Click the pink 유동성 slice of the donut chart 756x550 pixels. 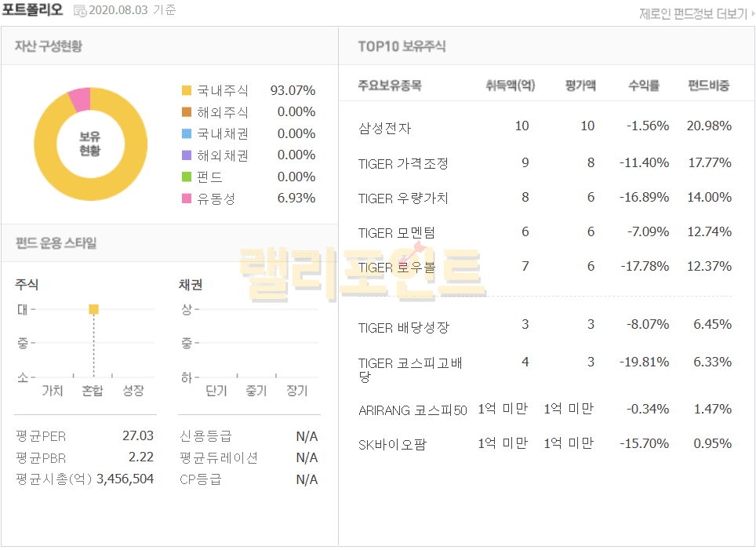point(80,98)
